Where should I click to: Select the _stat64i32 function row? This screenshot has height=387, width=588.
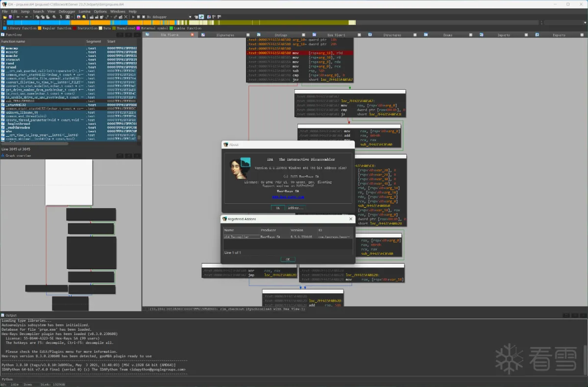(69, 105)
